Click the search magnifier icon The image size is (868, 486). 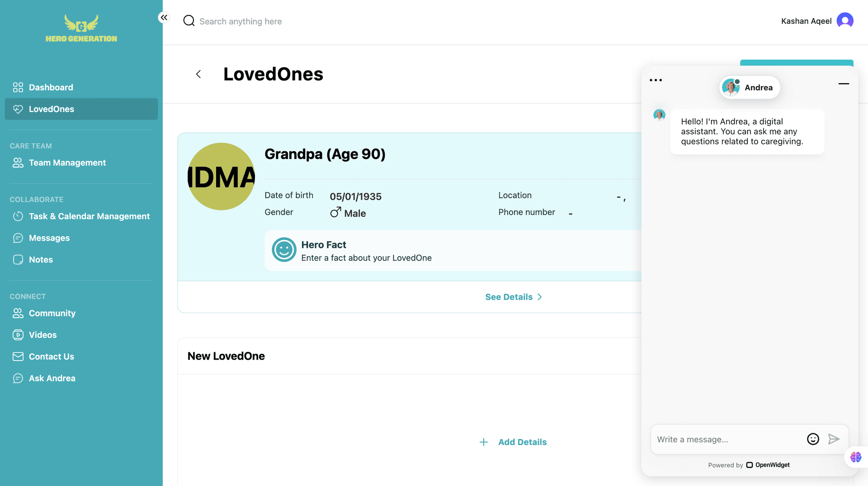pyautogui.click(x=189, y=21)
